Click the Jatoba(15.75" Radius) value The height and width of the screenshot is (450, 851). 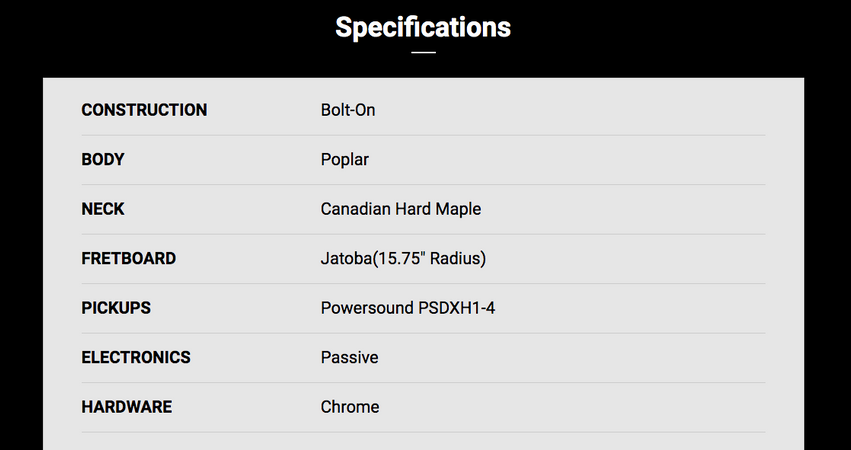point(403,259)
